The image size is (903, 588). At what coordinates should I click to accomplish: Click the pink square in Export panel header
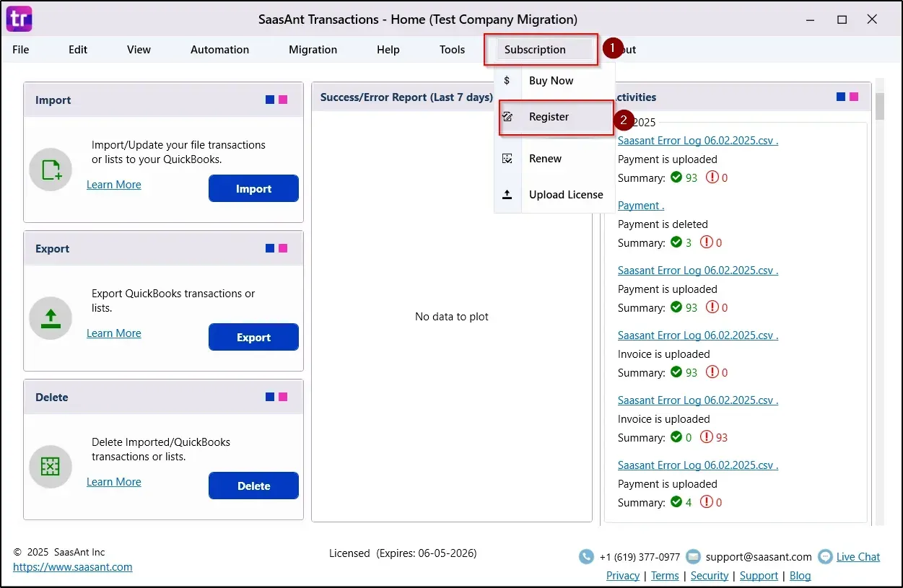(283, 248)
